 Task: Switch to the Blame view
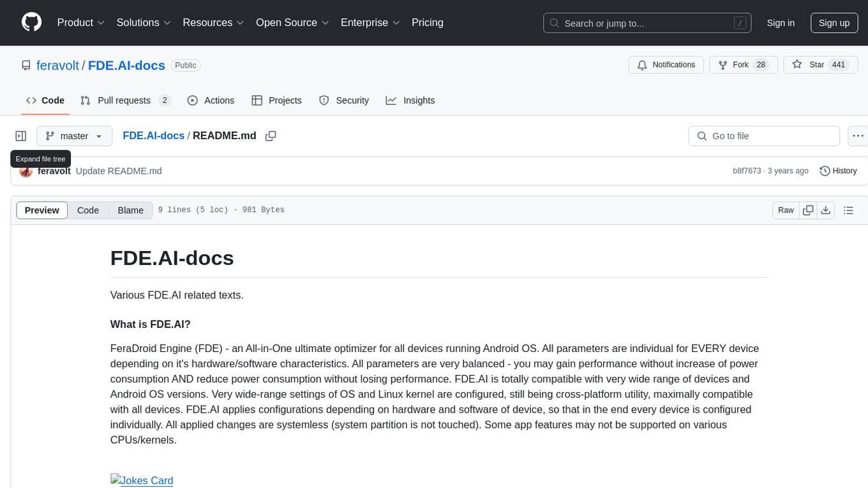tap(130, 210)
